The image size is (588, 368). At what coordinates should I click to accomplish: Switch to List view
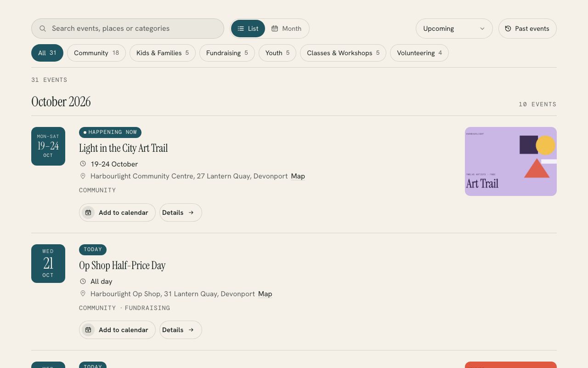pyautogui.click(x=248, y=29)
